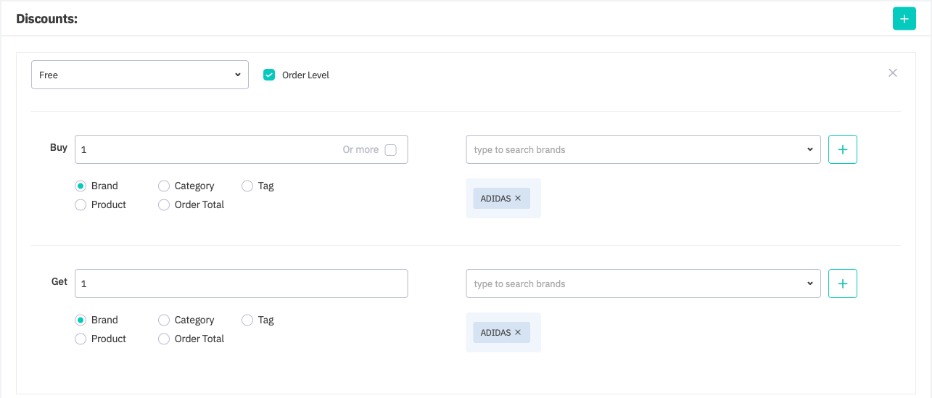Remove the Free discount with X icon
This screenshot has height=398, width=932.
point(893,73)
